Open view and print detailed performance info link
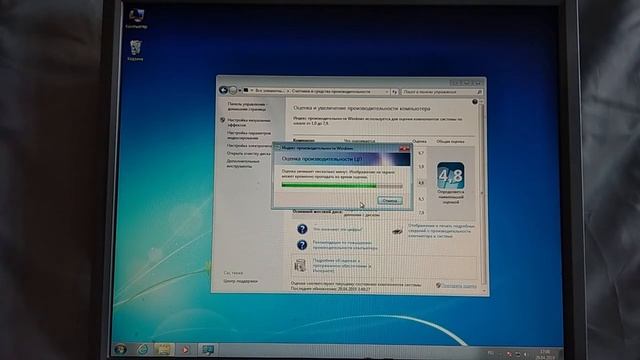The width and height of the screenshot is (640, 360). click(x=441, y=231)
